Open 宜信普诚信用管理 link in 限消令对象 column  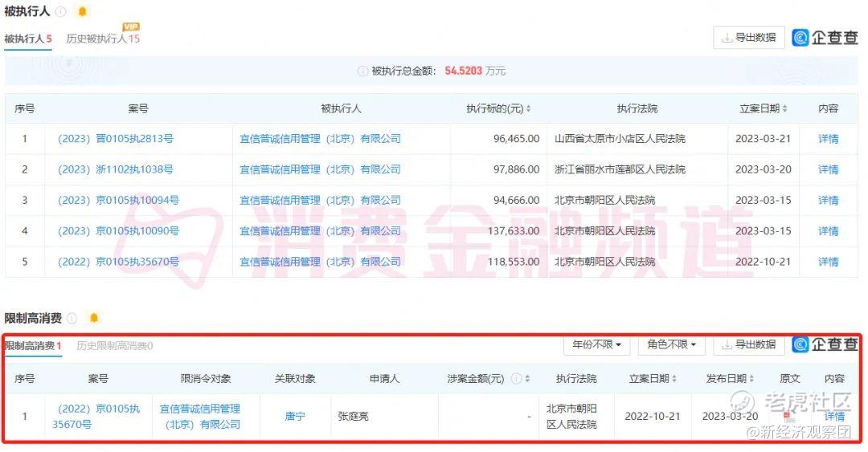200,417
